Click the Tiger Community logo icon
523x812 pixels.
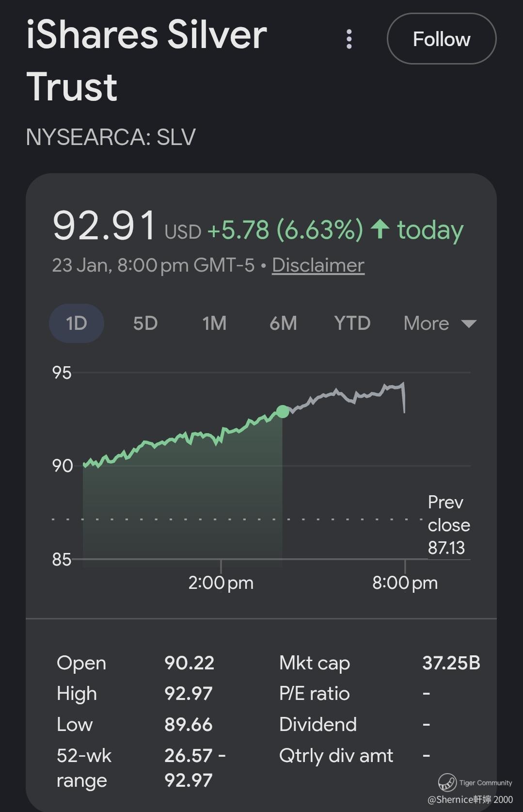[447, 782]
